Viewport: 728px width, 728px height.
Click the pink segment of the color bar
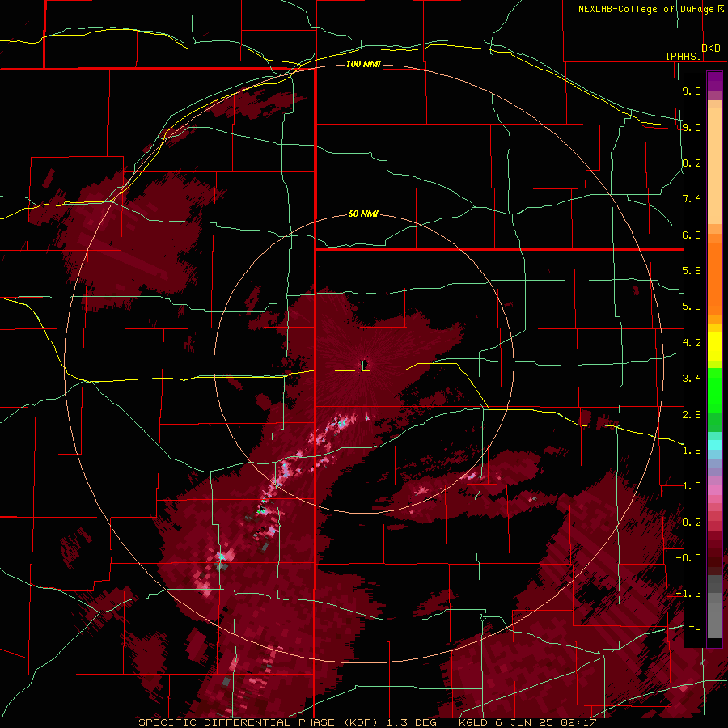[714, 490]
